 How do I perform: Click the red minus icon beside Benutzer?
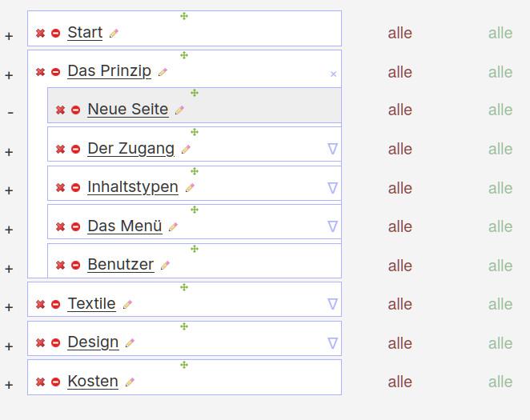(75, 266)
